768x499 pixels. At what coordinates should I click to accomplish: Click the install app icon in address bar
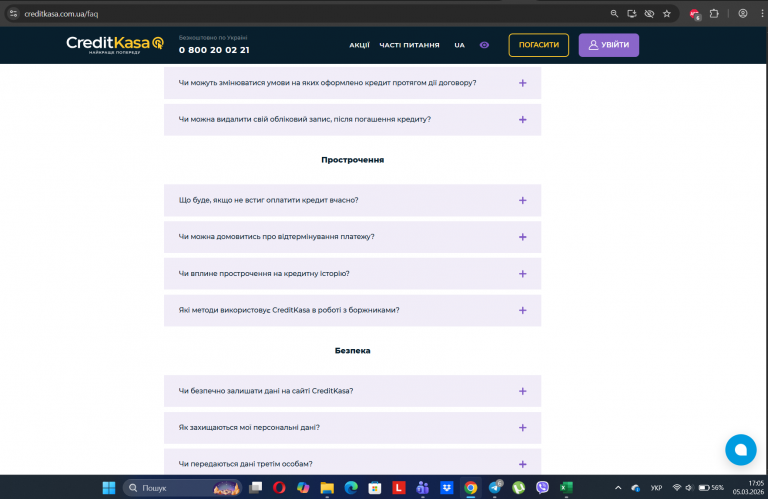tap(632, 14)
